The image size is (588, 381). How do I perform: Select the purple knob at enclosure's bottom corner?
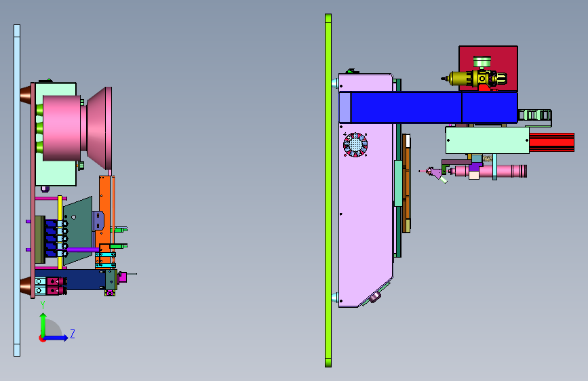coord(374,298)
